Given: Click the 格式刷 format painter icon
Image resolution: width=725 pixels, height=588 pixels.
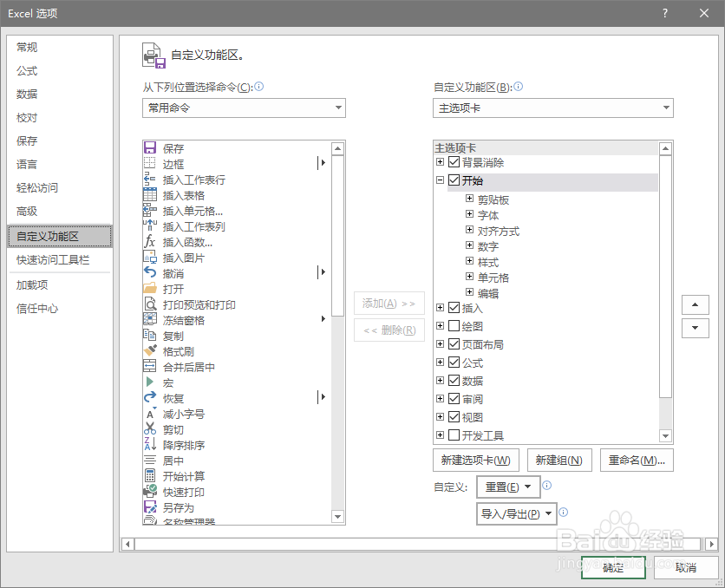Looking at the screenshot, I should click(150, 351).
